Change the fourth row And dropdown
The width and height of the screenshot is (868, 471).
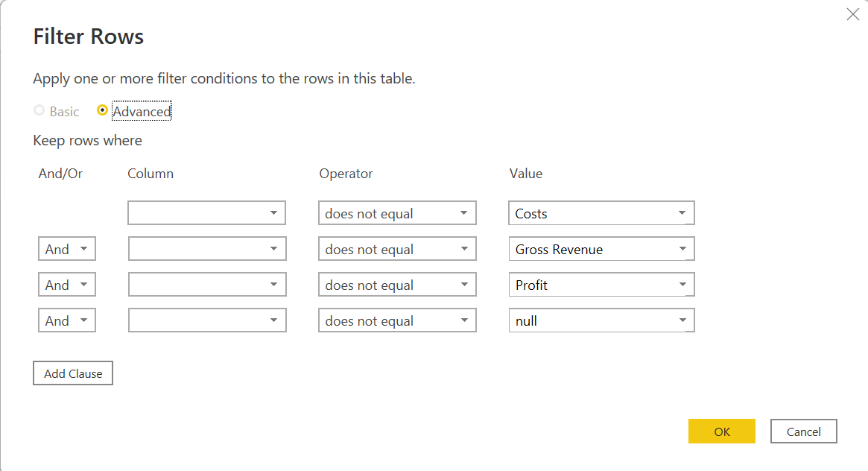tap(67, 320)
